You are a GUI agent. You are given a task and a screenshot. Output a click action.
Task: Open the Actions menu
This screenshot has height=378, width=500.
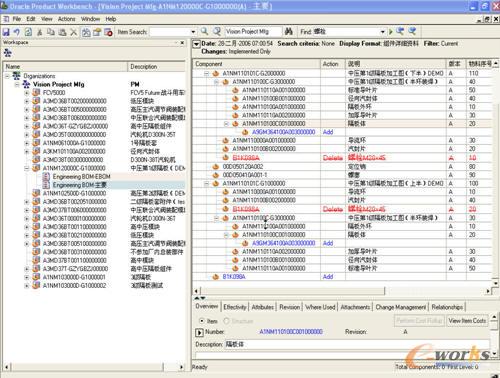click(66, 19)
